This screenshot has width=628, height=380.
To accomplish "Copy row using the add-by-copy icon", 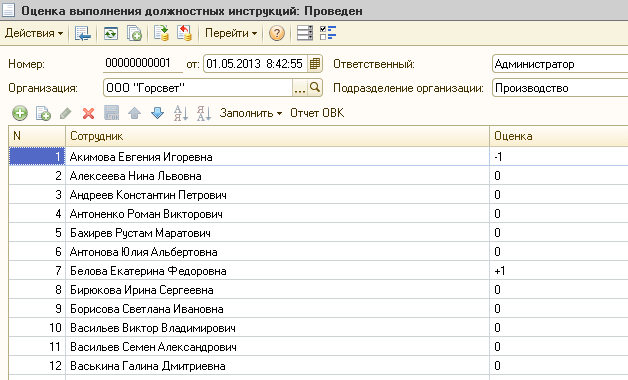I will point(43,113).
